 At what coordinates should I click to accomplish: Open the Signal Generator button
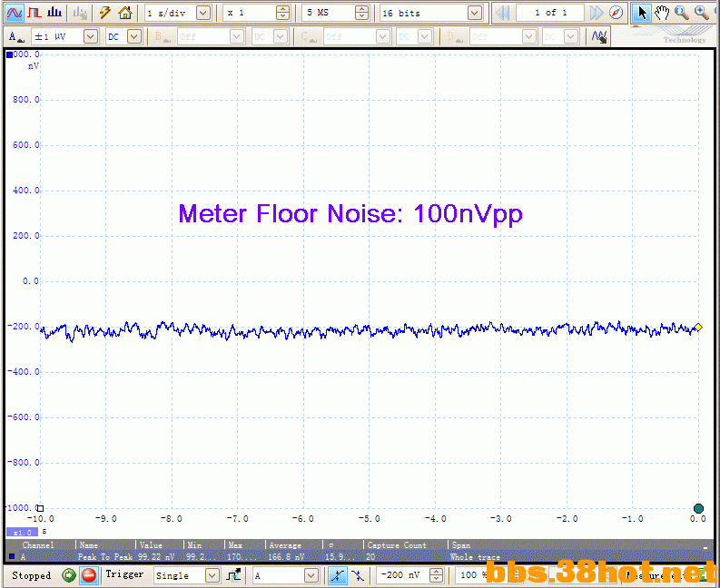coord(80,13)
